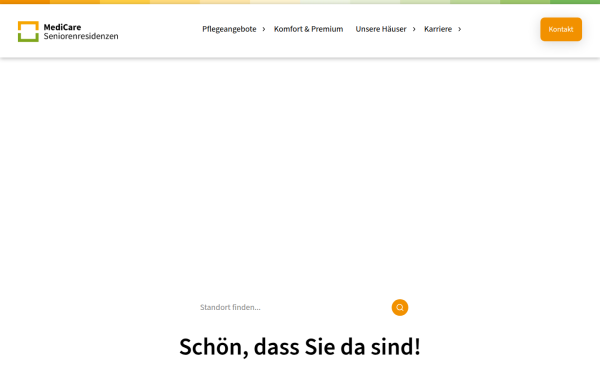Focus the Standort finden search field

[x=291, y=307]
